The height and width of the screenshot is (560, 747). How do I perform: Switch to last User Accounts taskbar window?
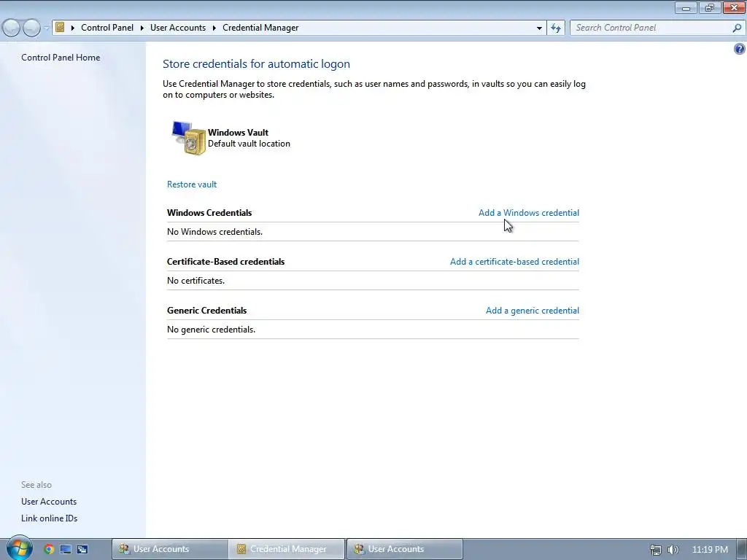[404, 549]
